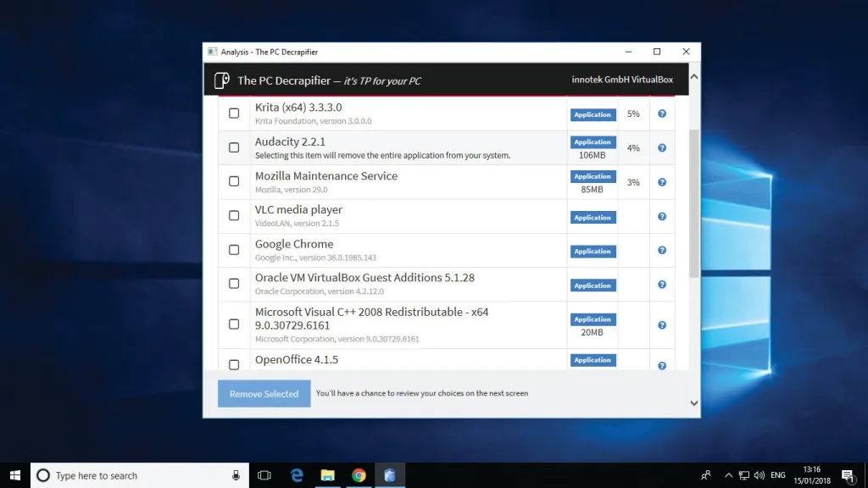
Task: Open the Windows Start menu
Action: (15, 475)
